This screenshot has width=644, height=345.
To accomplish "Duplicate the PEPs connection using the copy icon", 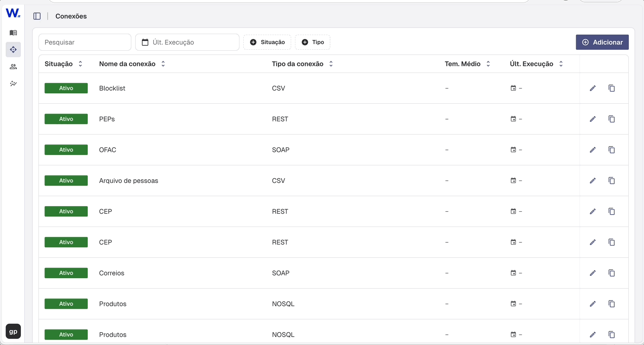I will point(611,119).
